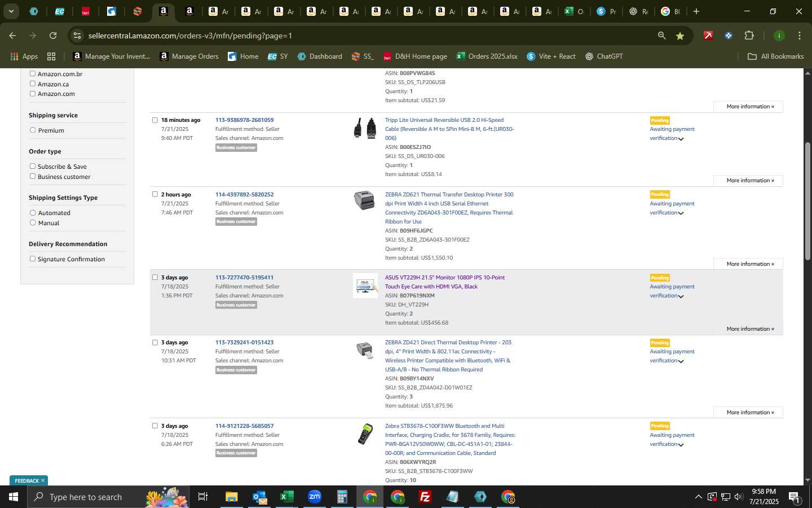Check the Business customer order type filter
Viewport: 812px width, 508px height.
(33, 176)
